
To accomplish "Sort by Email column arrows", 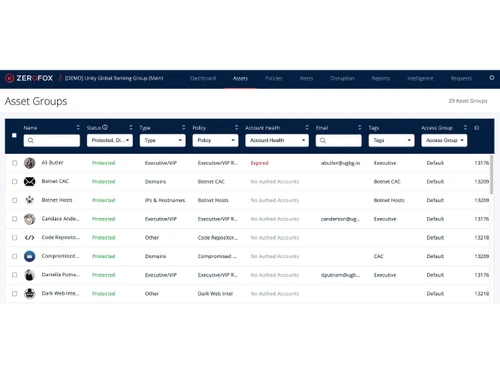I will 360,127.
